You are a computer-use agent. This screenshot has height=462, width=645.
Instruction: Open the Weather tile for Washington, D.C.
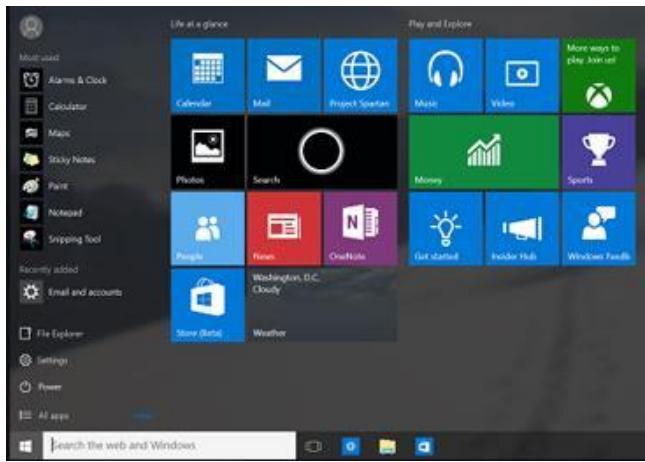(322, 305)
